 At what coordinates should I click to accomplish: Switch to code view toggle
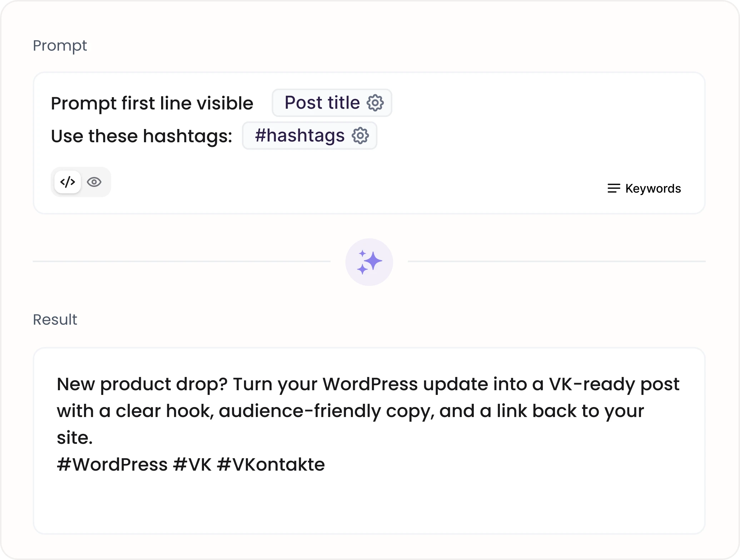coord(68,182)
